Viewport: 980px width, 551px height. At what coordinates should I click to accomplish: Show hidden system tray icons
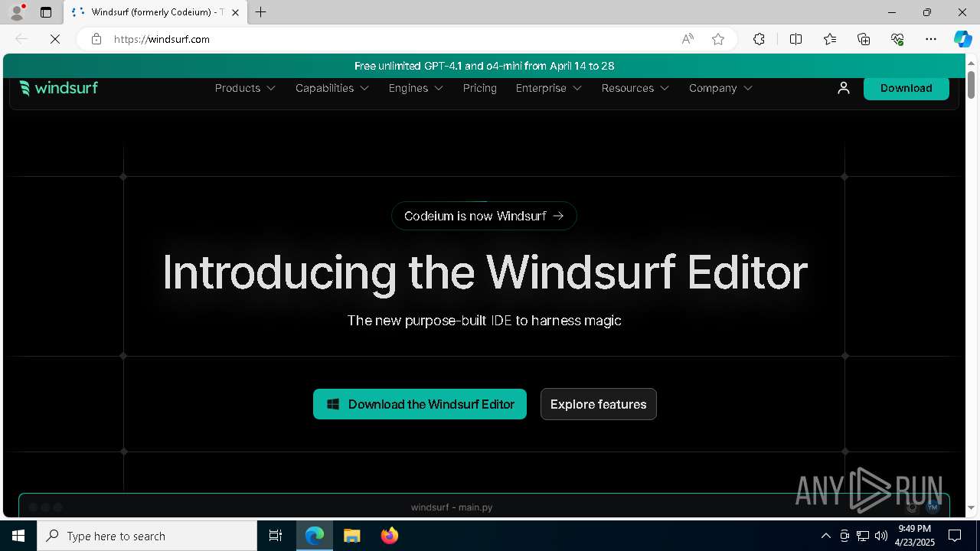pos(825,536)
